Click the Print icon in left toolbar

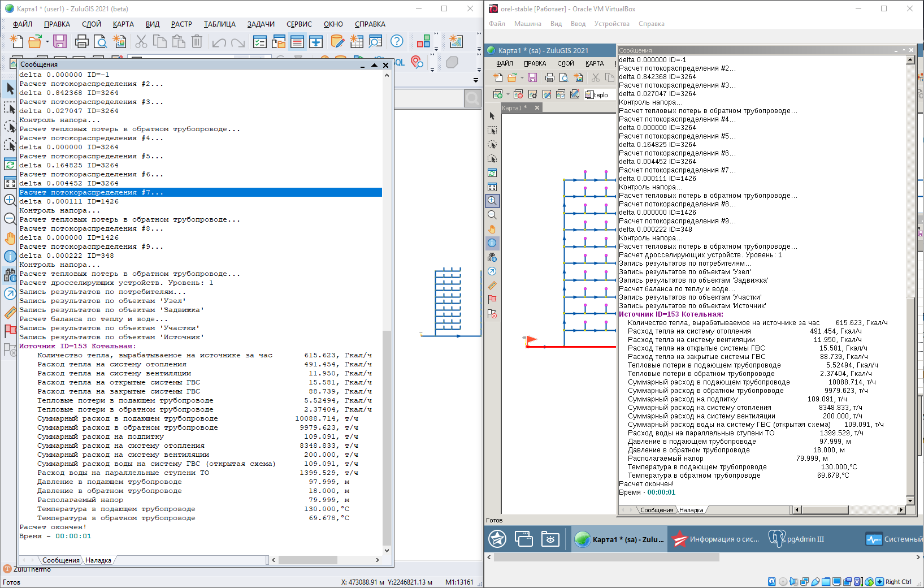[82, 41]
